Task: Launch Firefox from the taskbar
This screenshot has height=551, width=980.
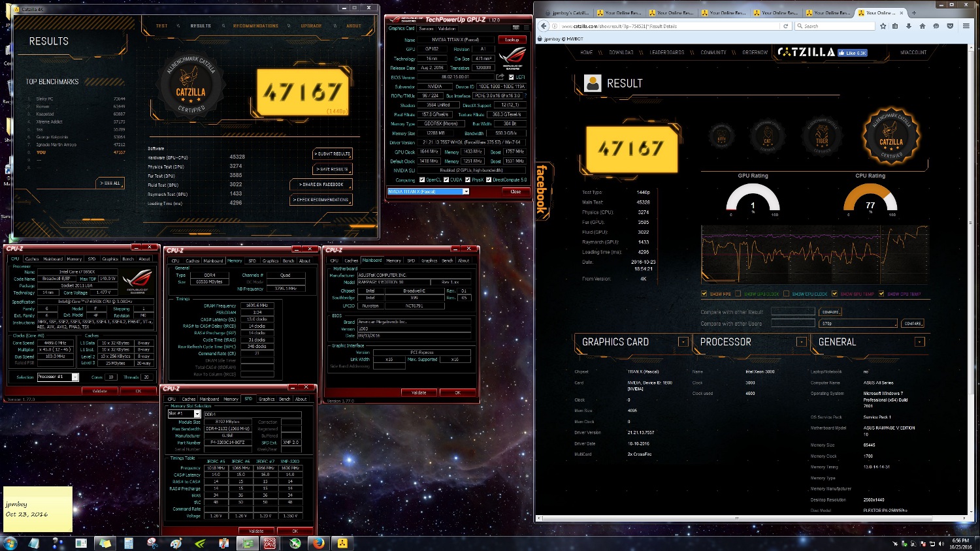Action: point(319,543)
